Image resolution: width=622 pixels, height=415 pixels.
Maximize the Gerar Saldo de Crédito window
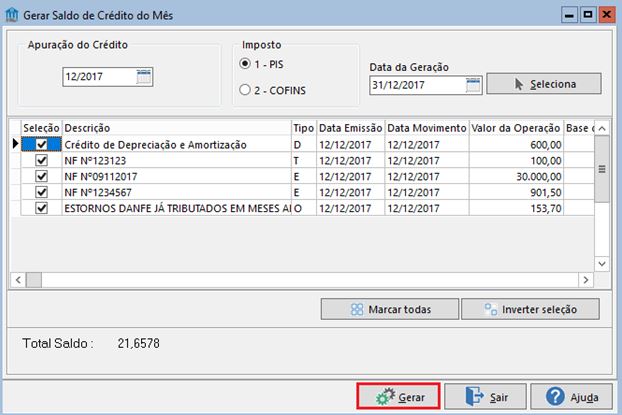coord(588,15)
